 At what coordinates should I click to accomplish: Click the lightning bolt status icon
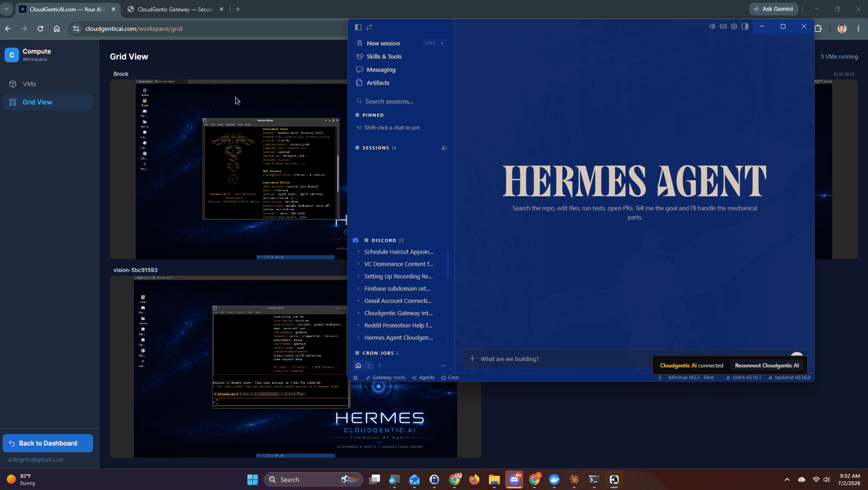click(660, 378)
